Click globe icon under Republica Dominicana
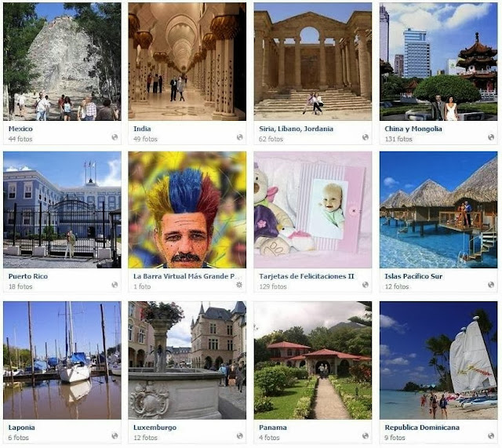 491,435
